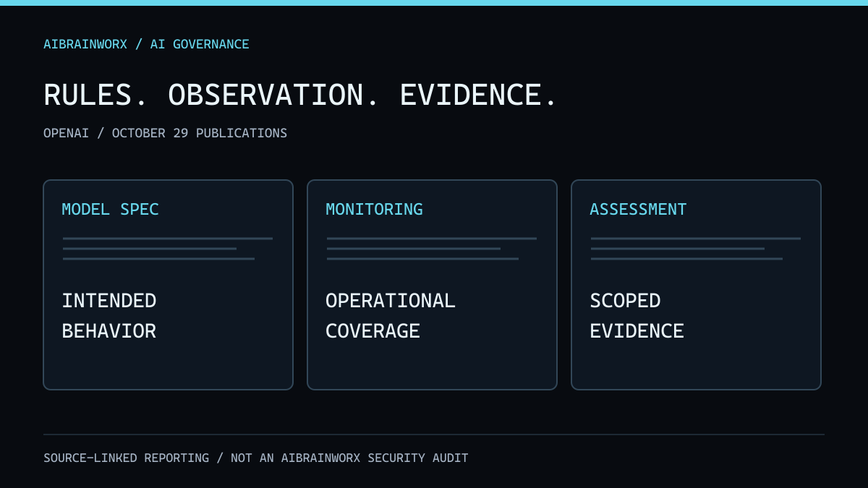The image size is (868, 488).
Task: Select the 'SCOPED EVIDENCE' text
Action: [637, 316]
